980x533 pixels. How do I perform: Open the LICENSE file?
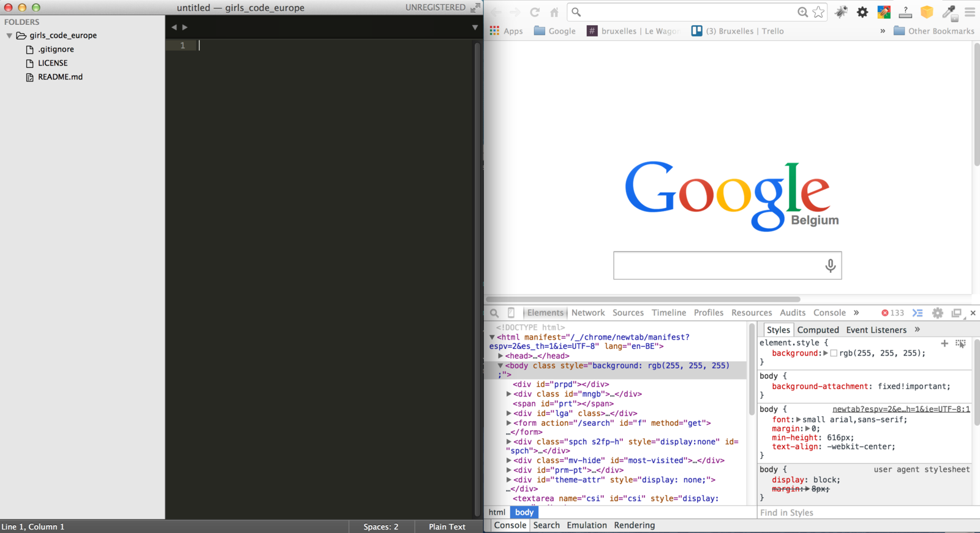(53, 63)
